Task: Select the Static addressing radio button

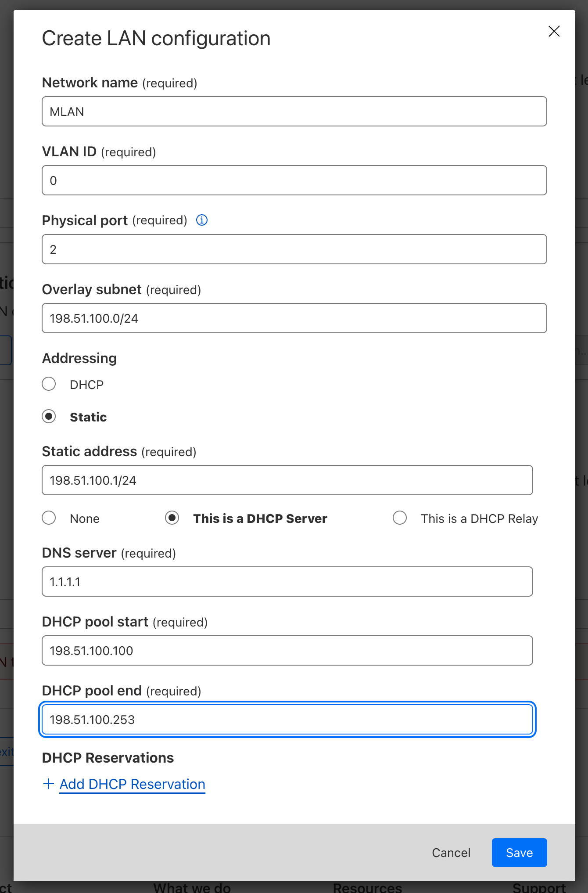Action: click(x=49, y=416)
